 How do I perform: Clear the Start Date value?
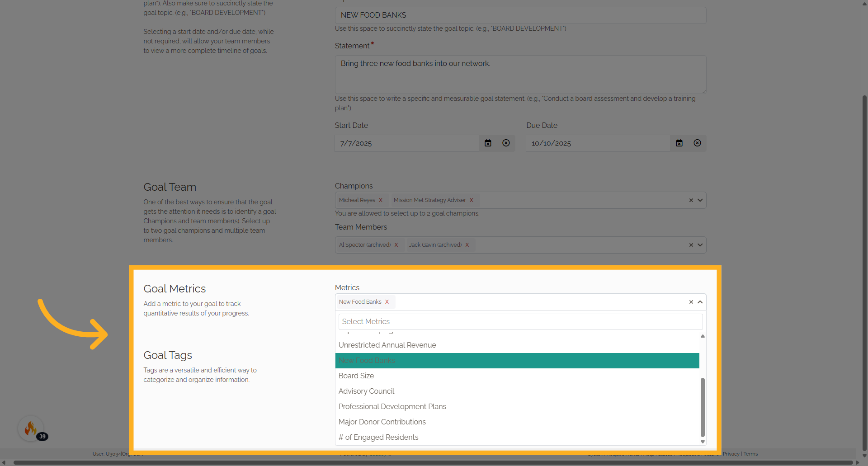[506, 143]
